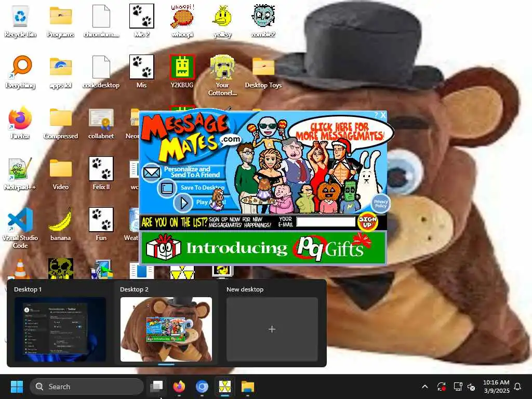The width and height of the screenshot is (532, 399).
Task: Open Visual Studio Code shortcut
Action: (x=20, y=228)
